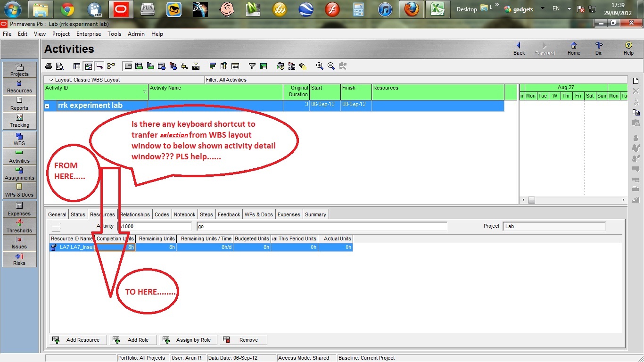Sort by the Activity ID column header
This screenshot has width=644, height=362.
[96, 91]
